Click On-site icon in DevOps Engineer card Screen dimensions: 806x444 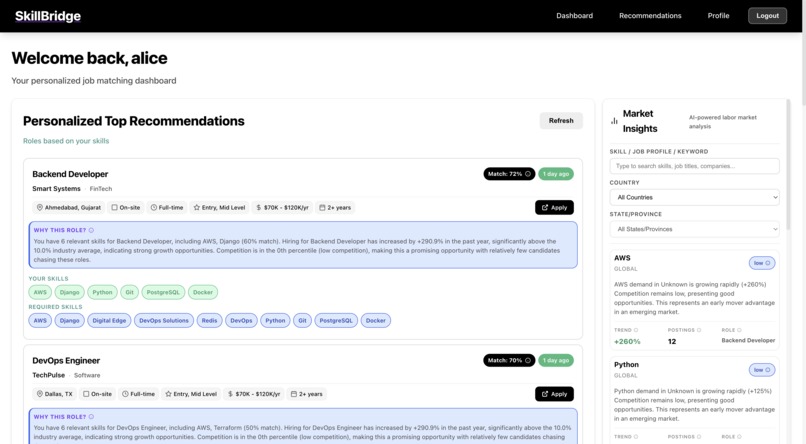86,394
